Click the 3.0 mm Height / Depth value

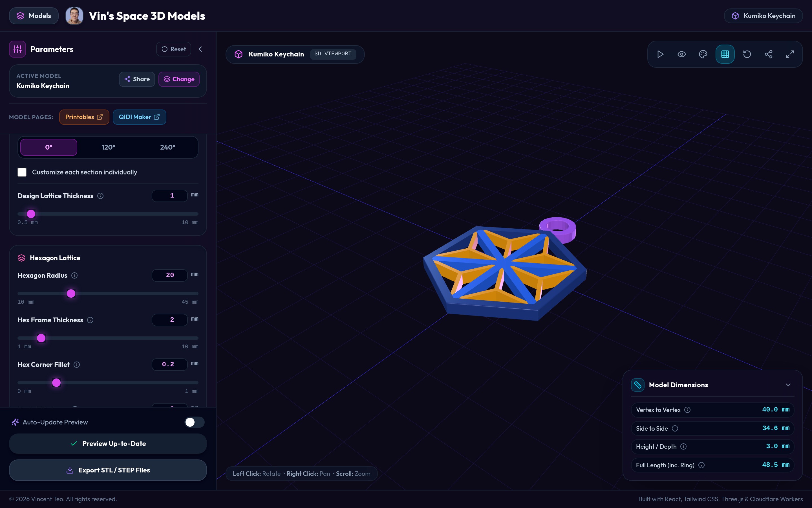(778, 446)
